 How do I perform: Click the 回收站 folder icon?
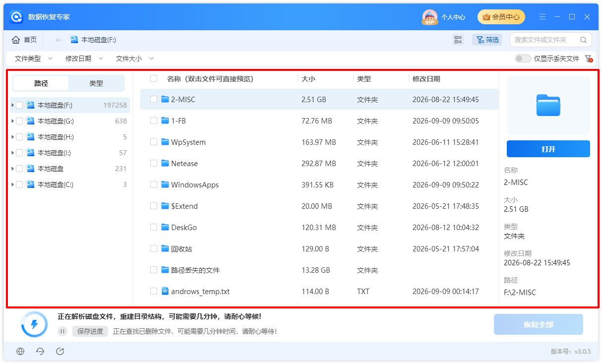166,248
